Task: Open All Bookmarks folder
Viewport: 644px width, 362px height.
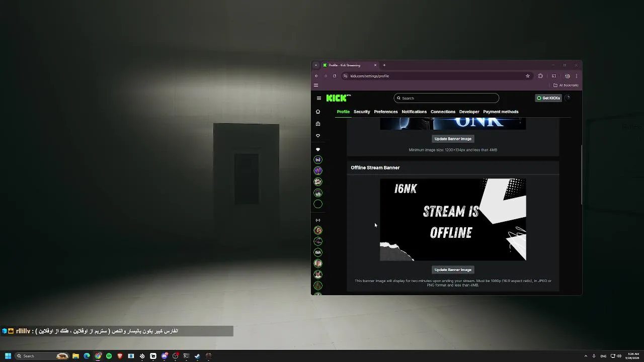Action: (x=566, y=85)
